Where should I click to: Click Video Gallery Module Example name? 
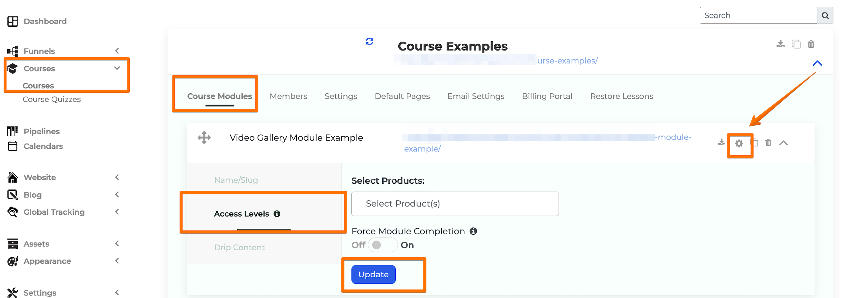pyautogui.click(x=296, y=138)
